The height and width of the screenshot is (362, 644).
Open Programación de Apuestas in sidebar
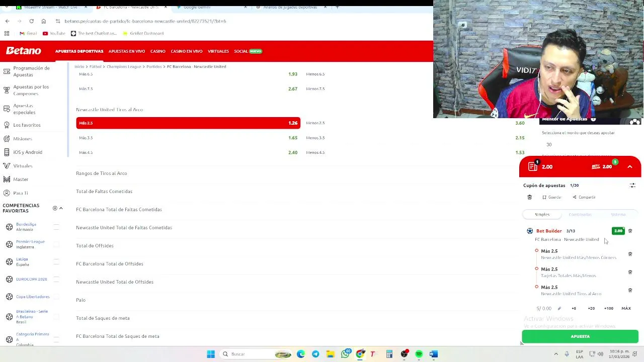[31, 71]
